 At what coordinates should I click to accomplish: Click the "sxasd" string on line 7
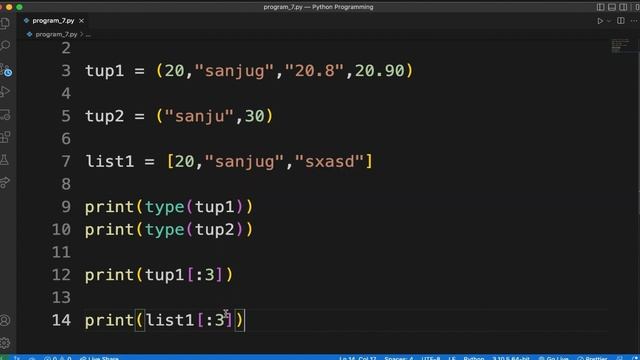329,161
